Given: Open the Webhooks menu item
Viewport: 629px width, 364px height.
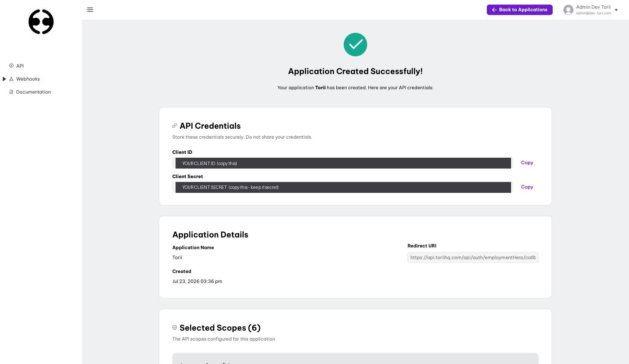Looking at the screenshot, I should [28, 79].
